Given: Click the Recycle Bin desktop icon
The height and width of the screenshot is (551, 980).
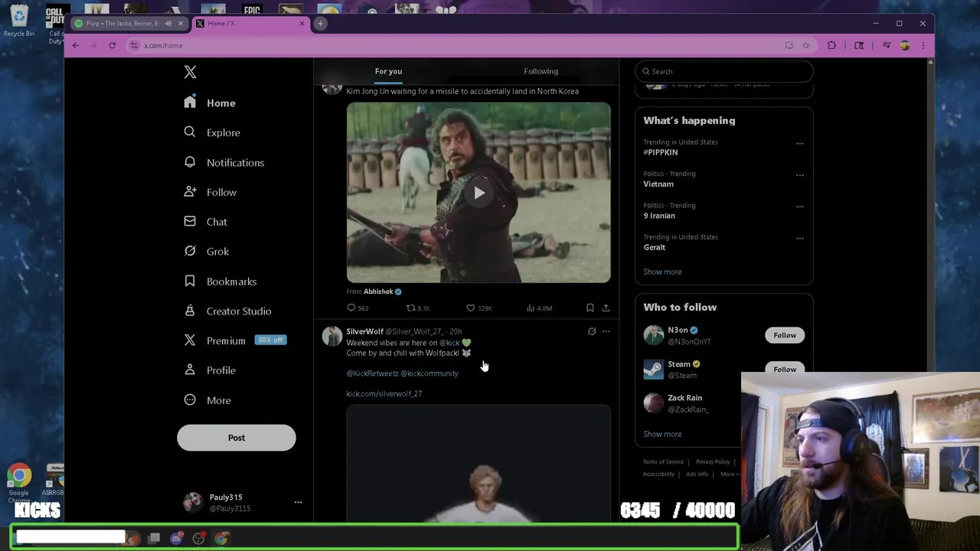Looking at the screenshot, I should click(19, 21).
